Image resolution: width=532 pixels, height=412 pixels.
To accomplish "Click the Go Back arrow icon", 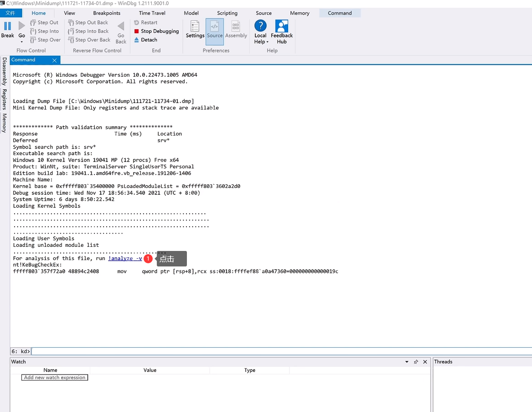I will pos(121,26).
